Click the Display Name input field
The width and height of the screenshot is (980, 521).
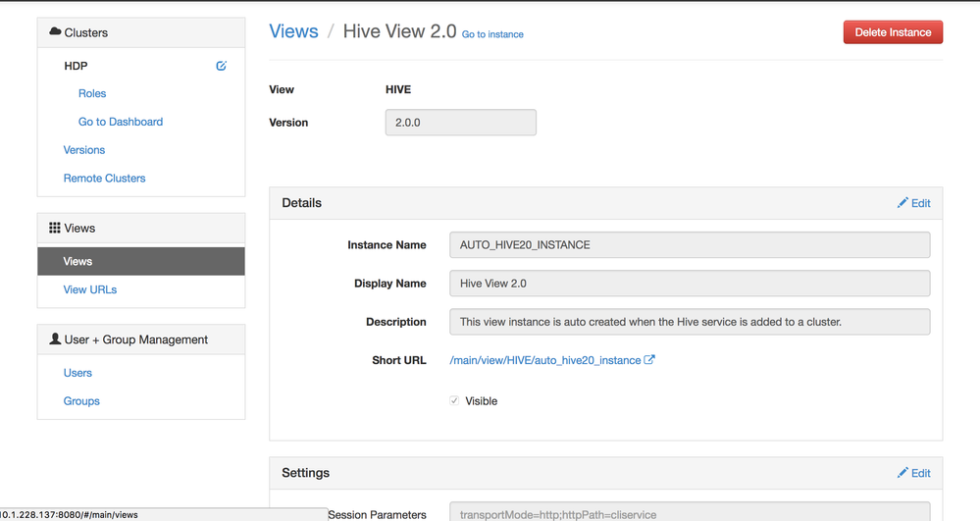click(689, 284)
